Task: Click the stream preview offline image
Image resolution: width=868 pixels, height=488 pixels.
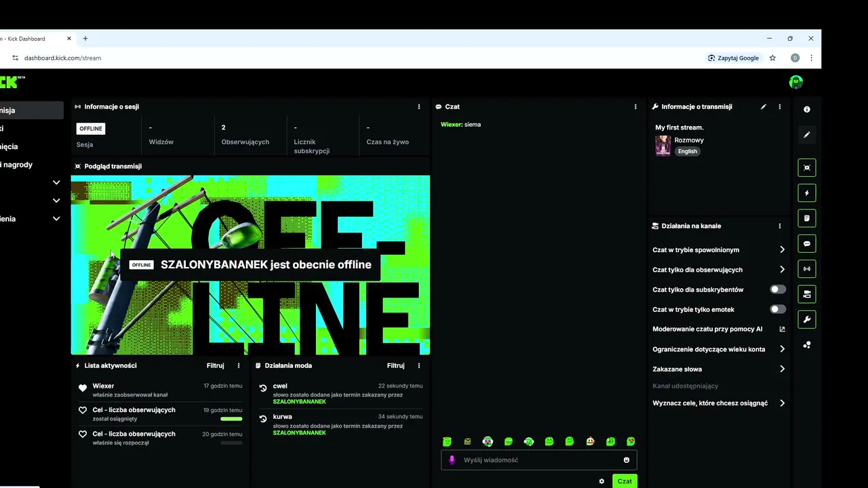Action: click(x=250, y=265)
